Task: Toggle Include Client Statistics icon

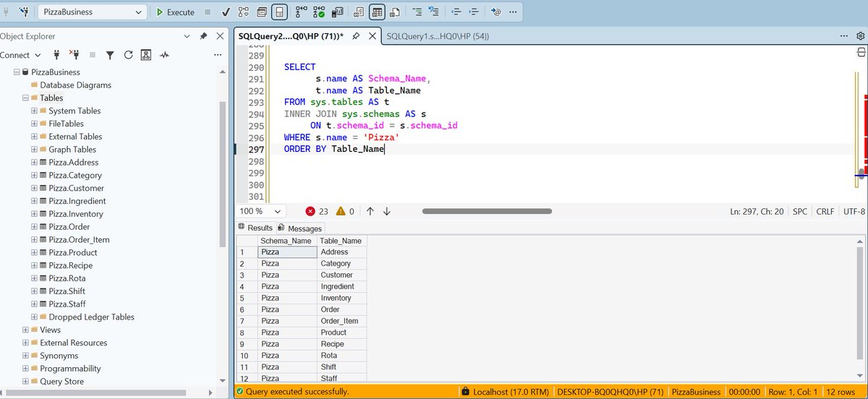Action: point(337,12)
